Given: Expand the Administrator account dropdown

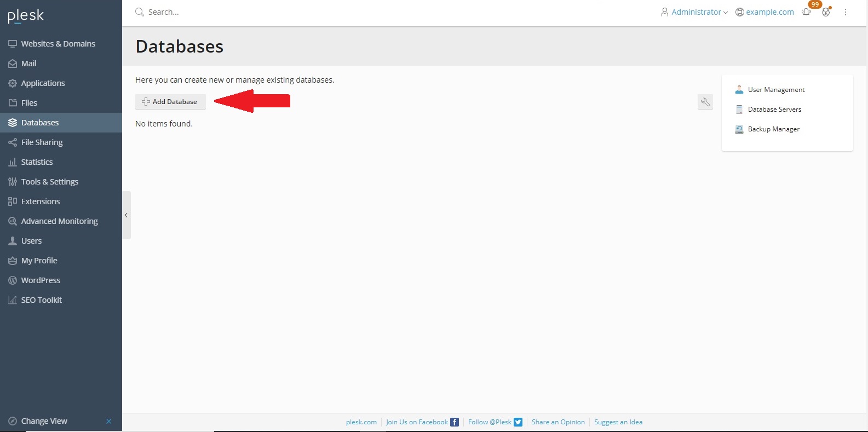Looking at the screenshot, I should click(694, 12).
